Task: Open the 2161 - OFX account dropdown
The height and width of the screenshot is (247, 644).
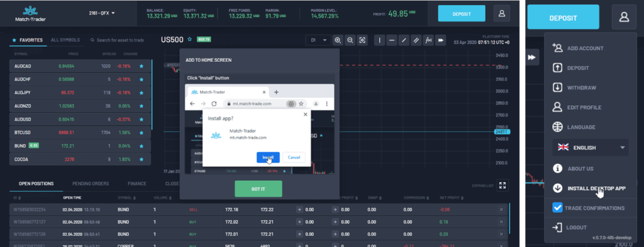Action: [x=102, y=13]
